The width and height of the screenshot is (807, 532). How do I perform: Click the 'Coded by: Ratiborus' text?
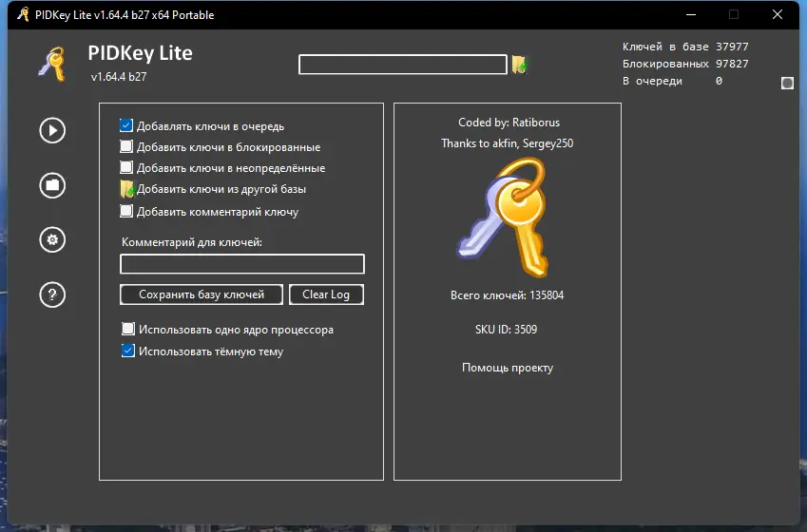click(509, 123)
